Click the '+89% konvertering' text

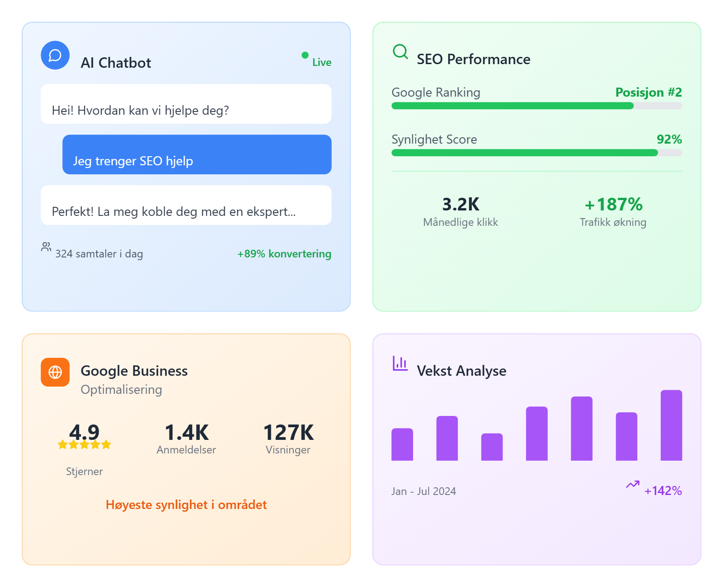pyautogui.click(x=285, y=254)
